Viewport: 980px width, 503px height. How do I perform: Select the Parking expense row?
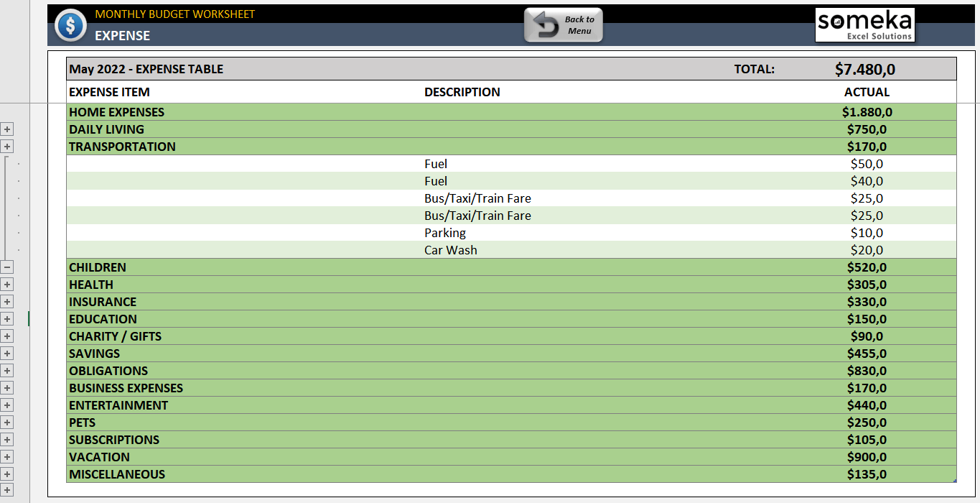click(x=445, y=232)
